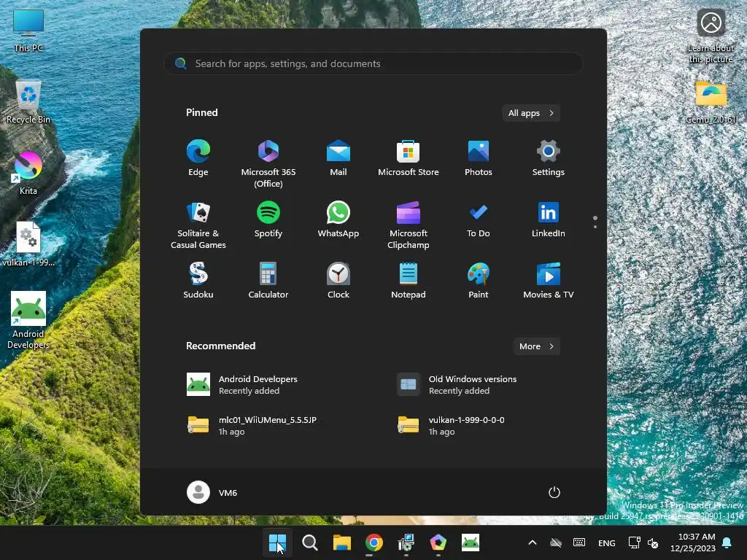Select the This PC desktop icon
Viewport: 747px width, 560px height.
(x=28, y=31)
